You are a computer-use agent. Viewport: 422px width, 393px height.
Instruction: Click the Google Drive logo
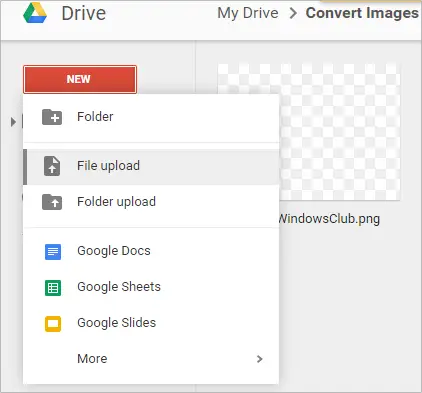[35, 13]
